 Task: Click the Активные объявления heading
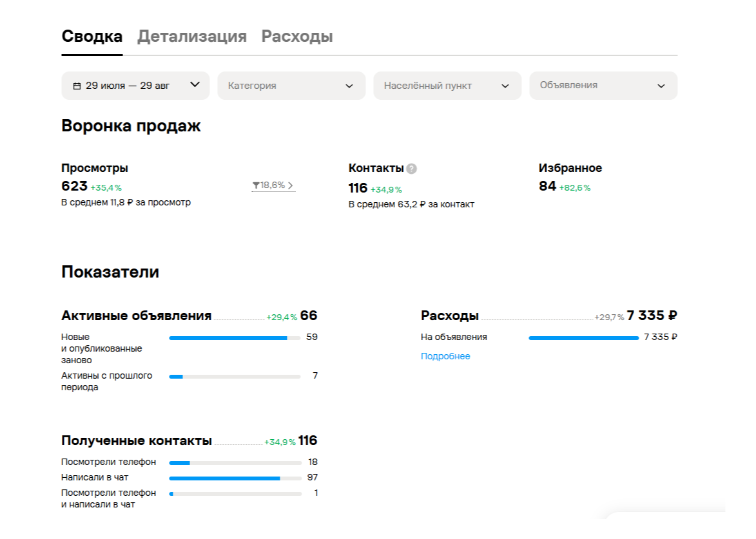[x=137, y=316]
